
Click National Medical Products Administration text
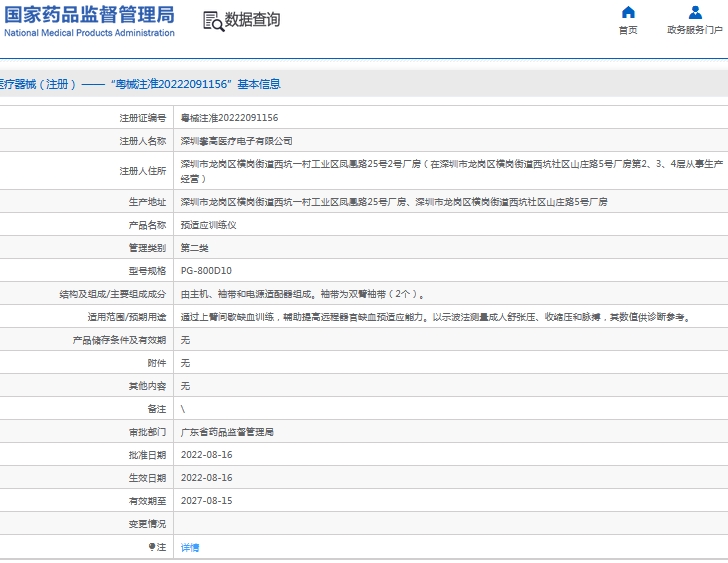(x=89, y=33)
